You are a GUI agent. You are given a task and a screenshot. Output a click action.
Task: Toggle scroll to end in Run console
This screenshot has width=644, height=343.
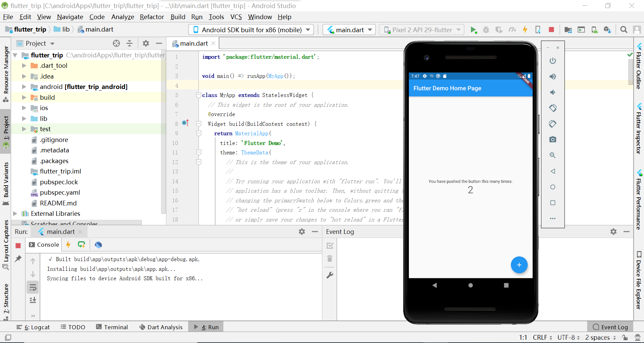coord(33,300)
